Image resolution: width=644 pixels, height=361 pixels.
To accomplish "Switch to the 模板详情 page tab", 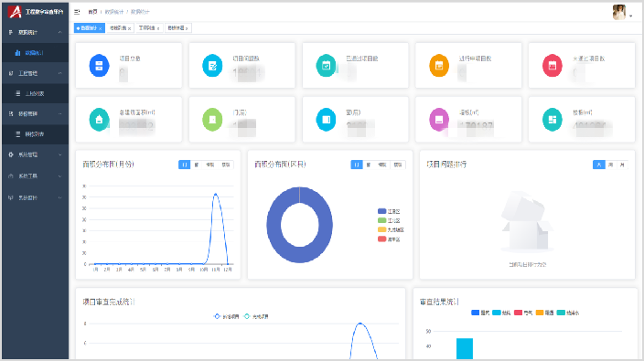I will tap(177, 28).
